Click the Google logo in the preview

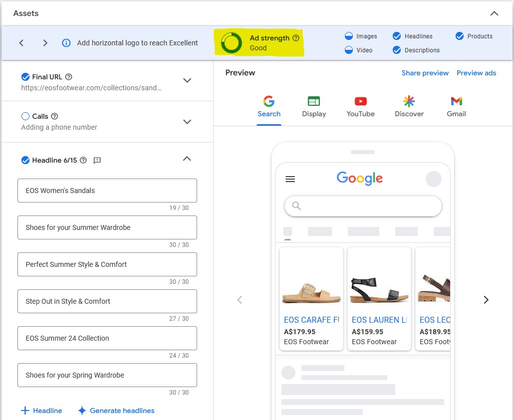(360, 179)
